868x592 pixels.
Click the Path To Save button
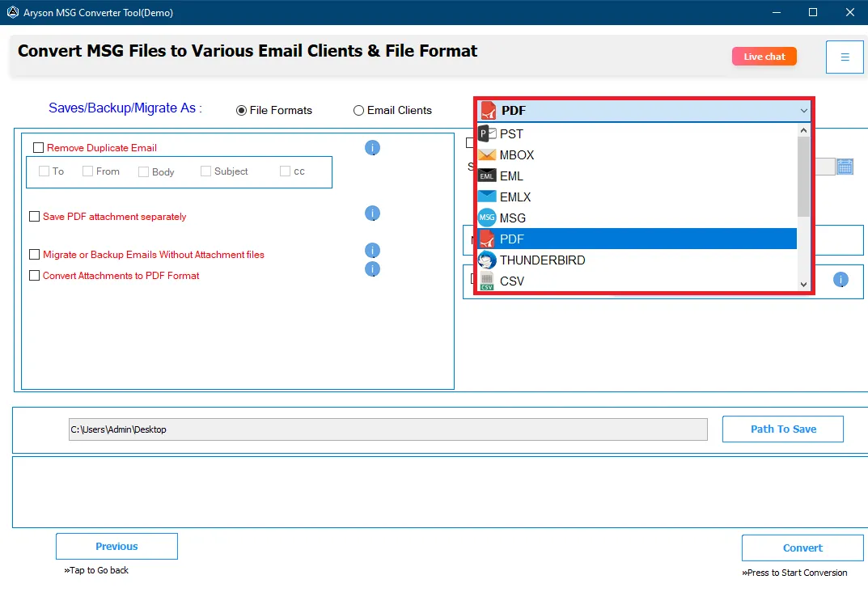783,429
